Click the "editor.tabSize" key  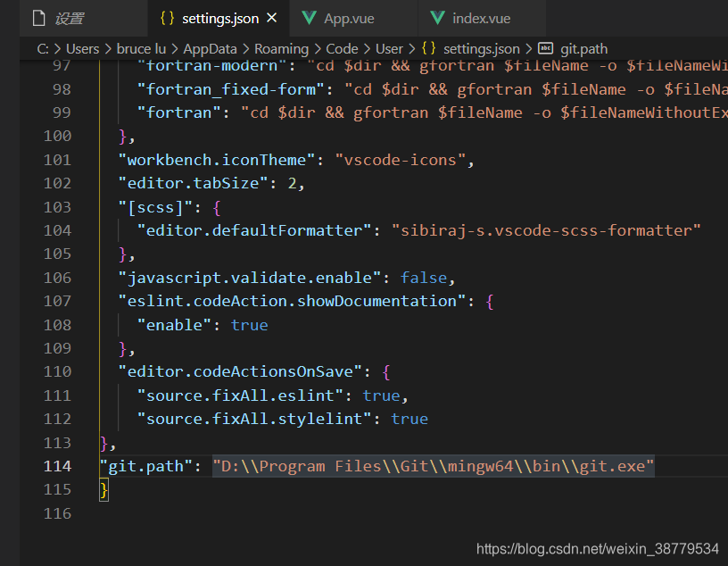tap(193, 184)
